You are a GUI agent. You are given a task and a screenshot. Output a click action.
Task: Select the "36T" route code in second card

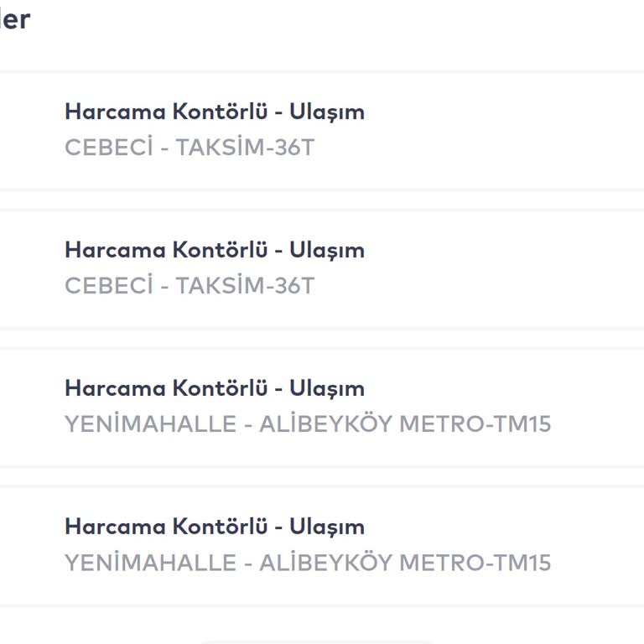pyautogui.click(x=294, y=287)
